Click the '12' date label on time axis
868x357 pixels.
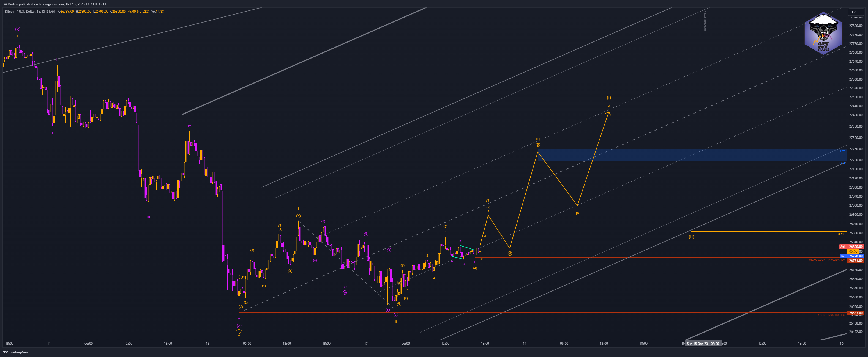208,344
